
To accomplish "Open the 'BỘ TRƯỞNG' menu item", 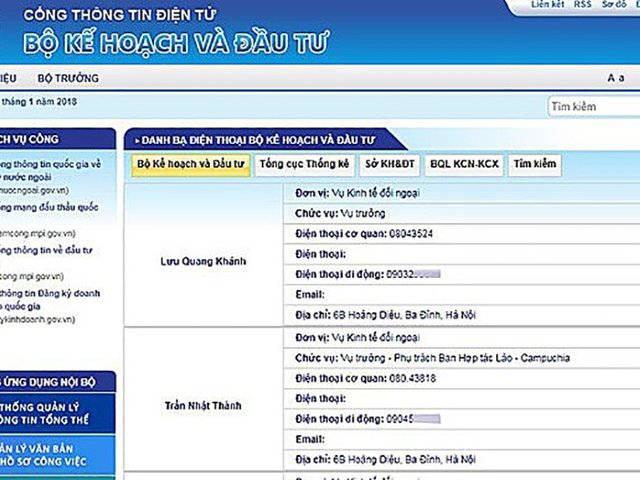I will click(x=67, y=78).
